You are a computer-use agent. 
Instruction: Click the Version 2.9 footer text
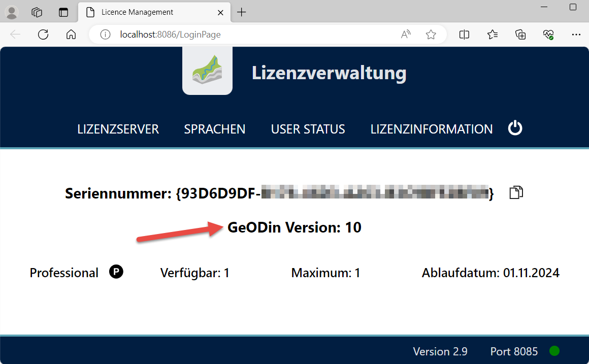[x=440, y=352]
